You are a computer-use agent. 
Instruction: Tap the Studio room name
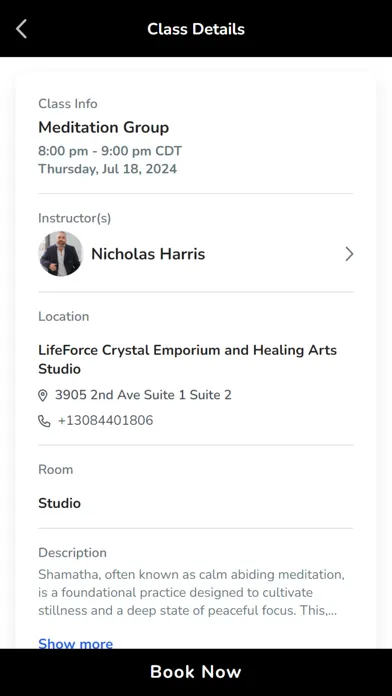(59, 503)
